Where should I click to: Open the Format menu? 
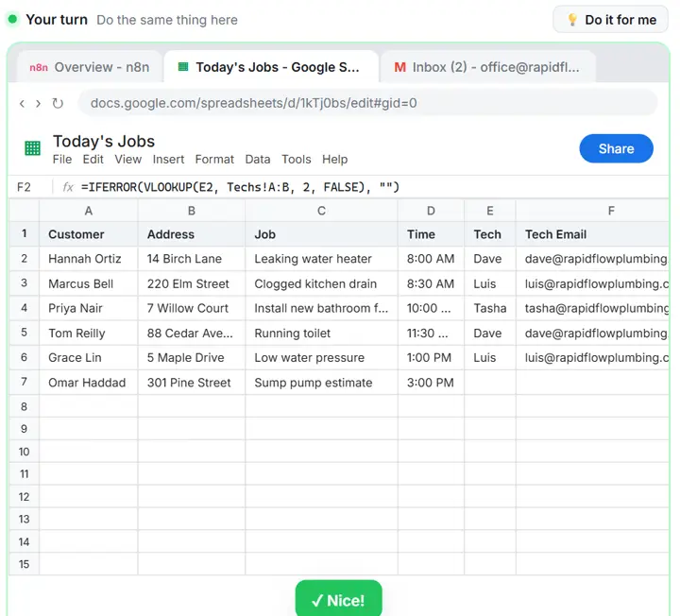click(x=214, y=160)
